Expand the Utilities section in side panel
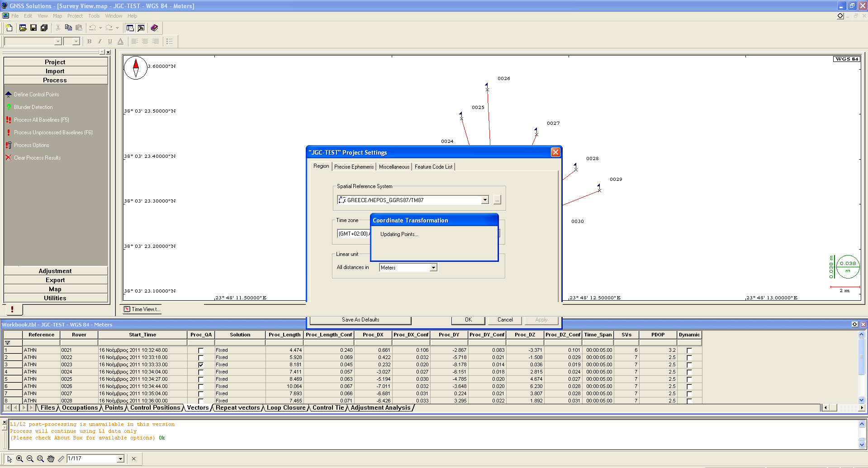Viewport: 868px width, 468px height. click(x=56, y=298)
